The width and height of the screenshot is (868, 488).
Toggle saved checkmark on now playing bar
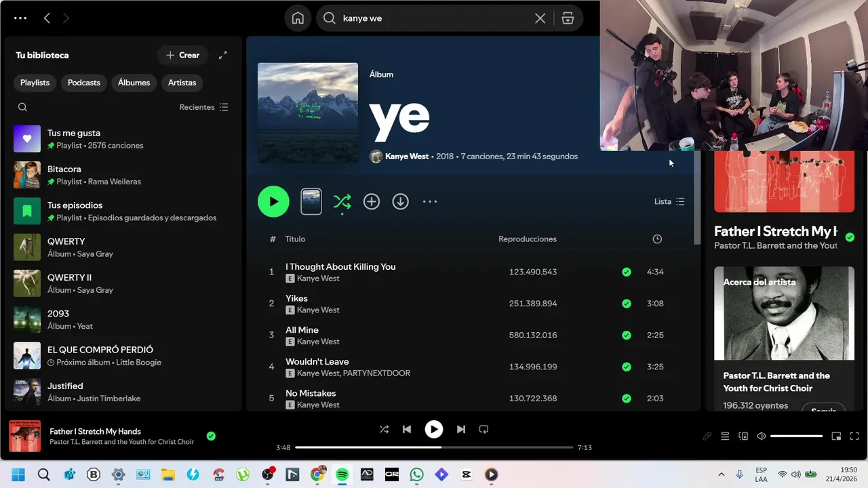coord(211,436)
